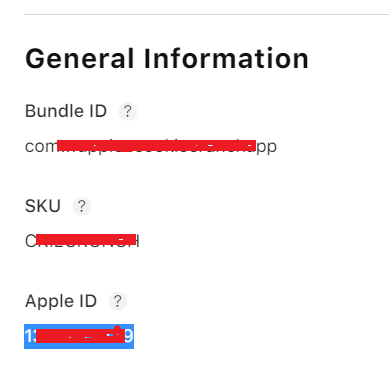Click the Bundle ID field label
The height and width of the screenshot is (378, 389).
click(x=66, y=111)
